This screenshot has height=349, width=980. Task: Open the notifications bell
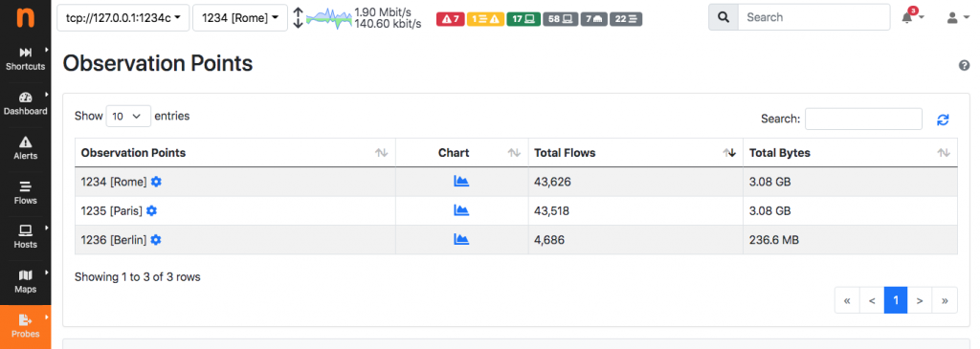[912, 17]
